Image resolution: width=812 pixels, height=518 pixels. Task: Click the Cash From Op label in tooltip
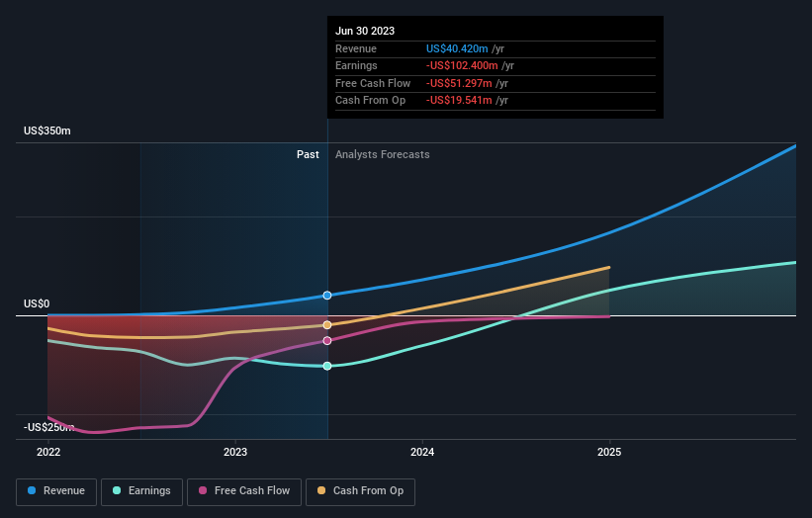click(370, 101)
